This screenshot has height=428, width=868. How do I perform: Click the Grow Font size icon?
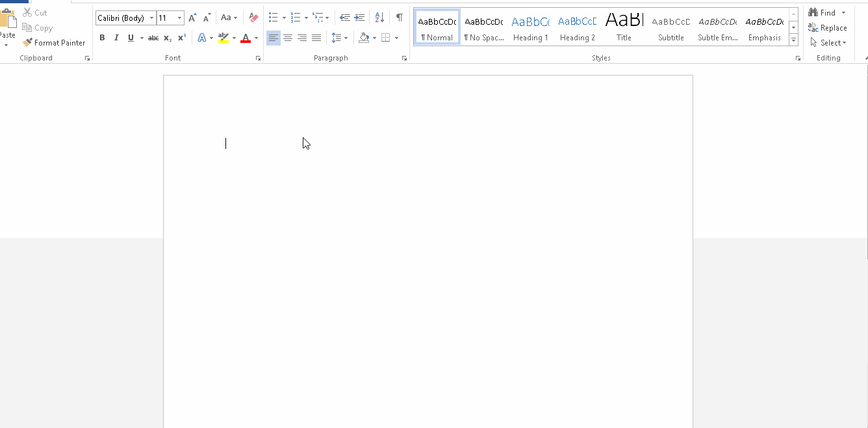tap(192, 18)
